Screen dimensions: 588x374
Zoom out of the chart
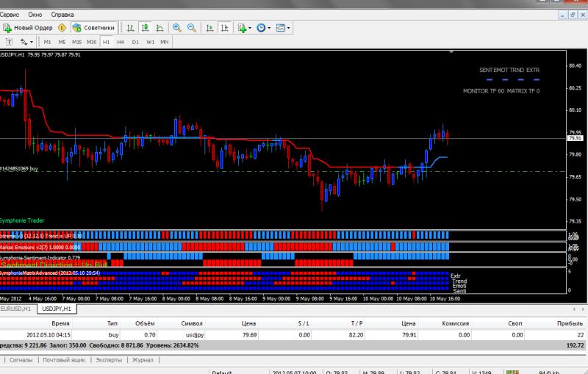click(x=192, y=28)
